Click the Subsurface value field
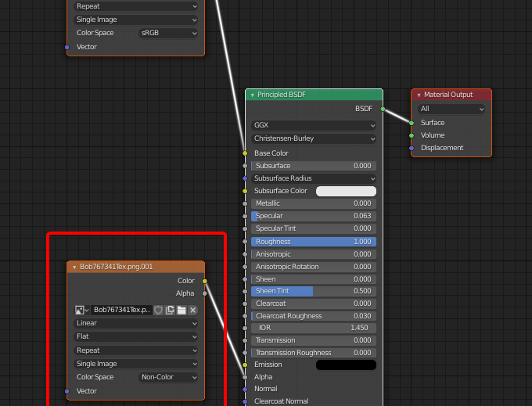This screenshot has height=406, width=532. [314, 166]
